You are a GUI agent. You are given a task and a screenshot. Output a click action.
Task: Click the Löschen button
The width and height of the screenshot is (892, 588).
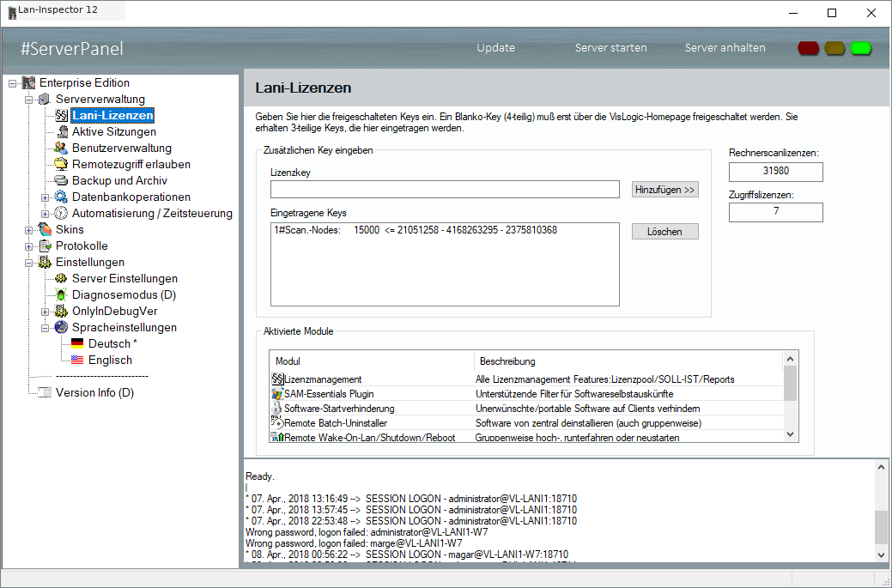tap(665, 232)
